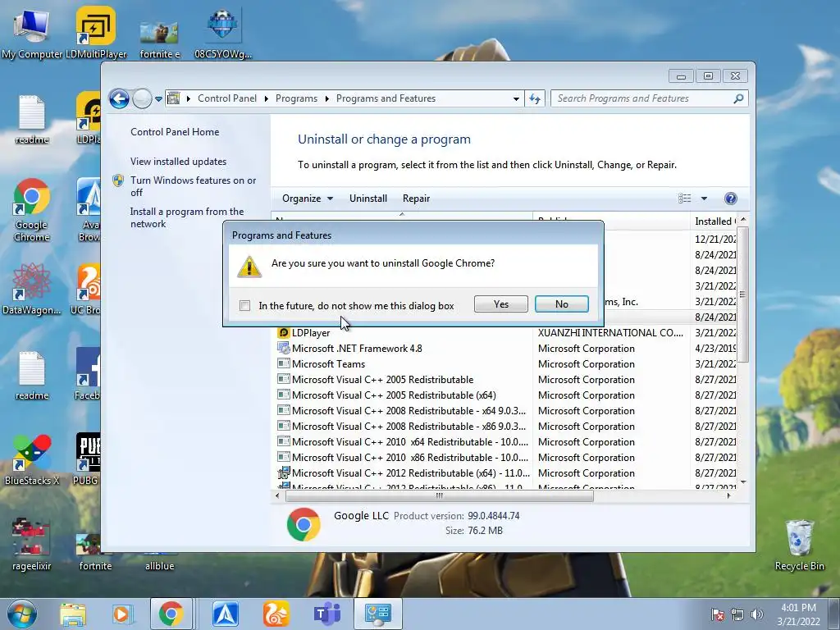Open the Organize menu
This screenshot has height=630, width=840.
click(308, 199)
